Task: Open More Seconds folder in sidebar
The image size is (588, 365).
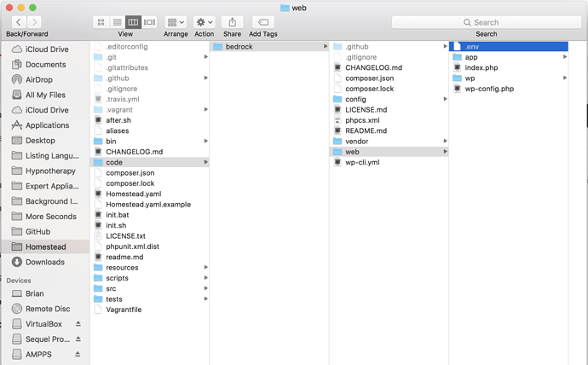Action: coord(44,217)
